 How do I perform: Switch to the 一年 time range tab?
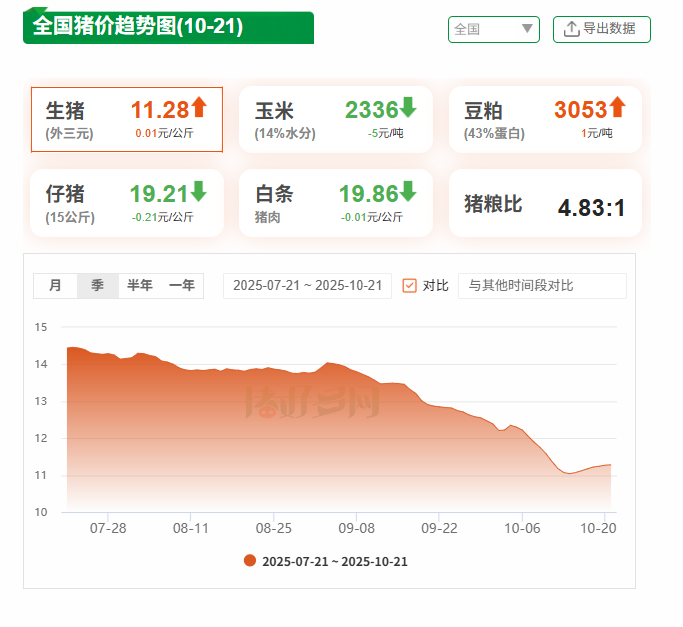click(x=181, y=286)
